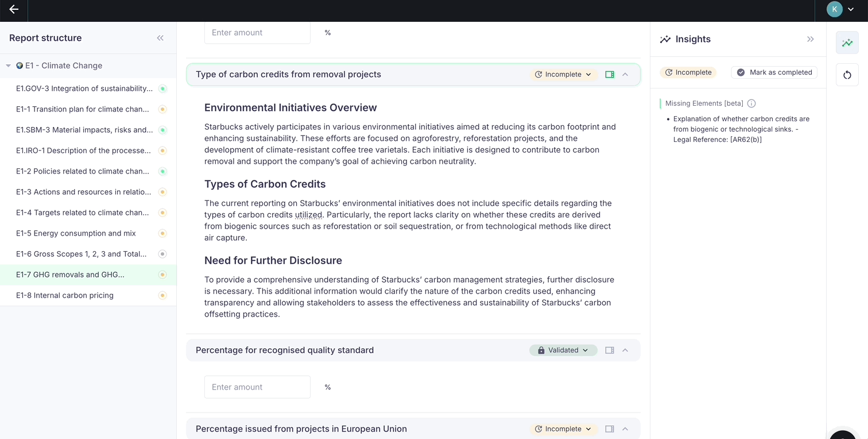868x439 pixels.
Task: Click the Legal Reference AR62(b) text
Action: click(x=718, y=140)
